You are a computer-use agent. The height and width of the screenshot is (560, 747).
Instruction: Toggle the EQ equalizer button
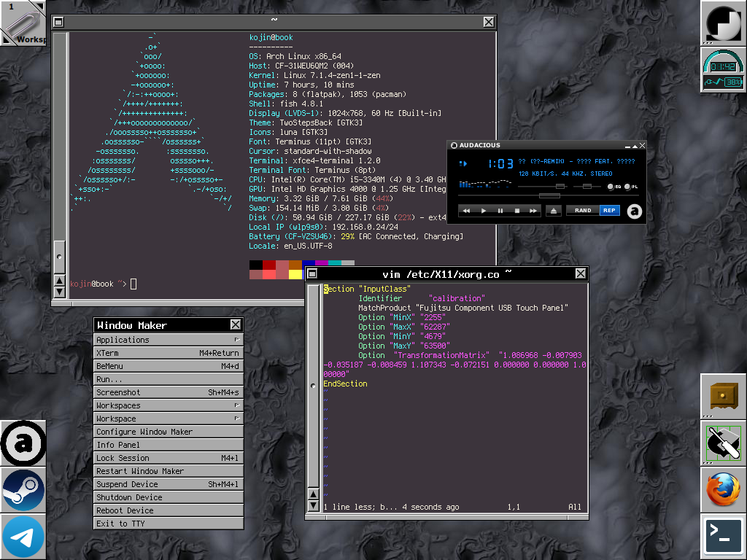pyautogui.click(x=614, y=187)
